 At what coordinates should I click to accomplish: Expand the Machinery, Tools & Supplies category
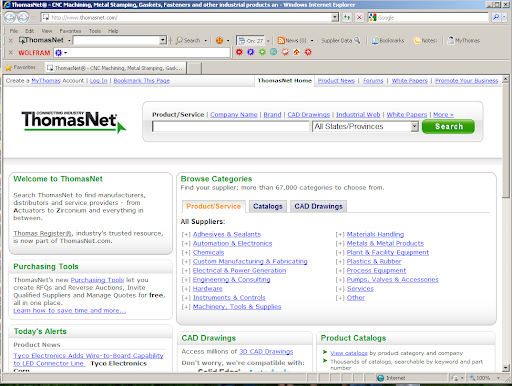tap(186, 306)
